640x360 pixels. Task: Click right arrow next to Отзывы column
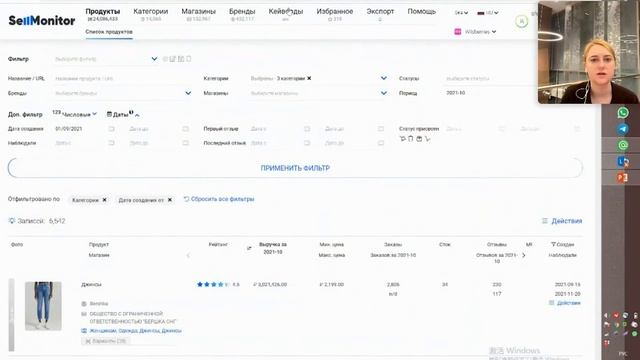coord(524,256)
